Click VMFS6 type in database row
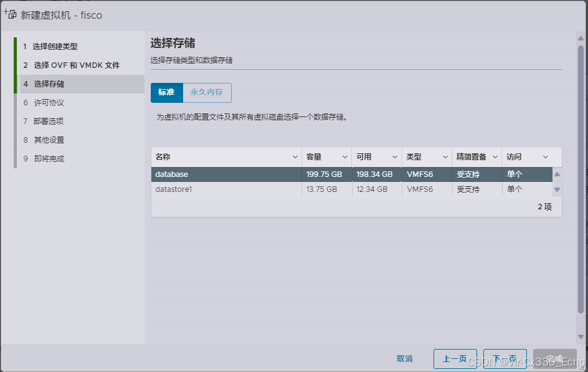Screen dimensions: 588x372 pos(420,174)
